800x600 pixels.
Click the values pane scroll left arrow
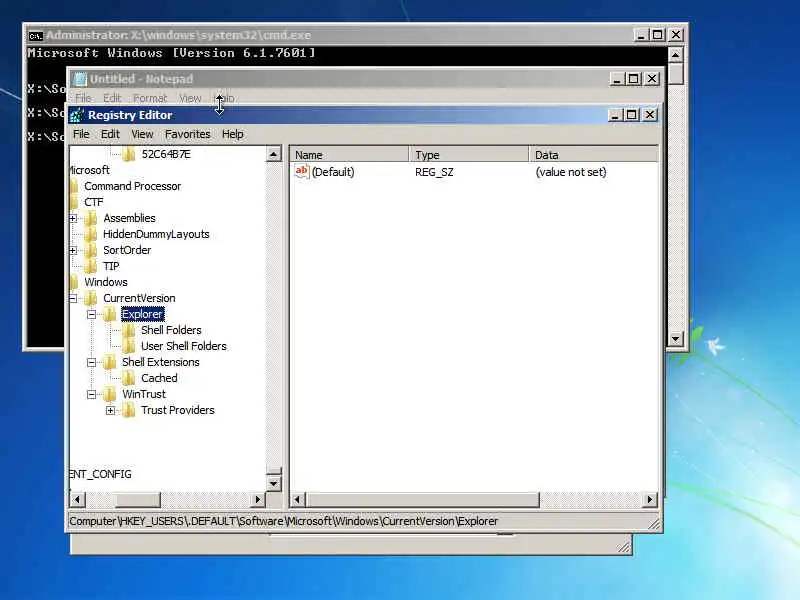click(297, 499)
